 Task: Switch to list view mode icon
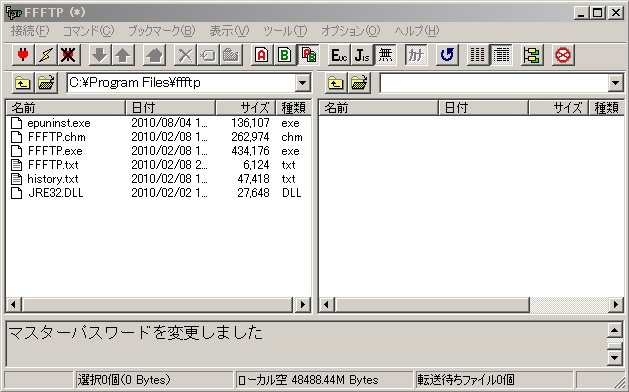point(477,55)
